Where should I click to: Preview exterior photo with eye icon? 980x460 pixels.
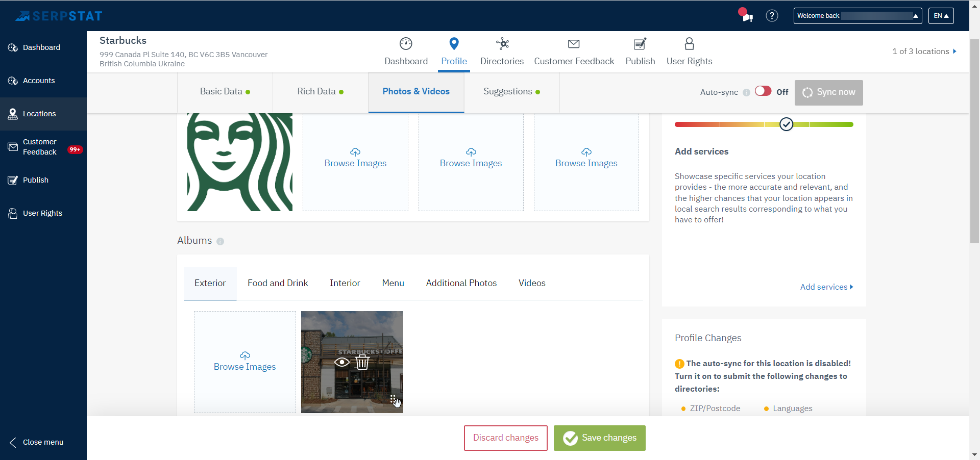click(342, 362)
